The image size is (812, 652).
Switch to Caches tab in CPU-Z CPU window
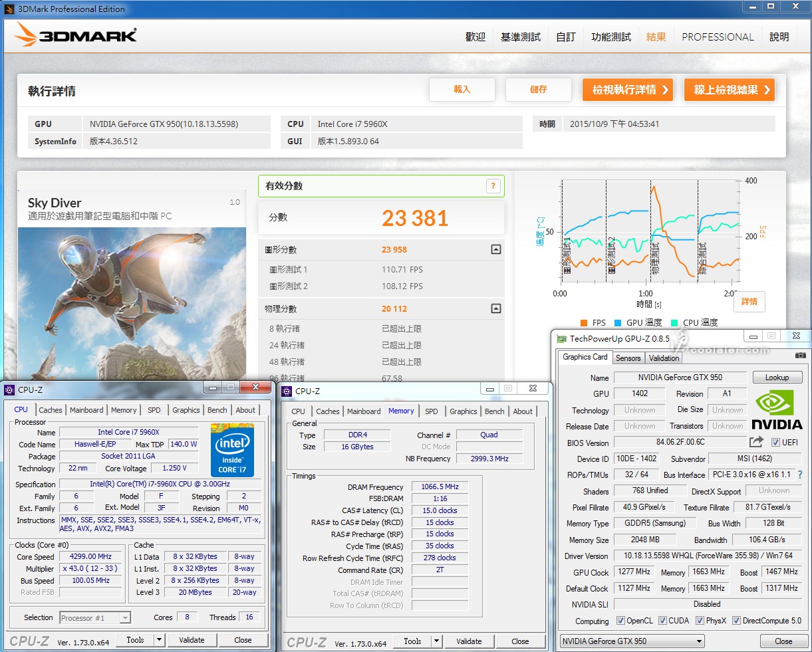(51, 410)
